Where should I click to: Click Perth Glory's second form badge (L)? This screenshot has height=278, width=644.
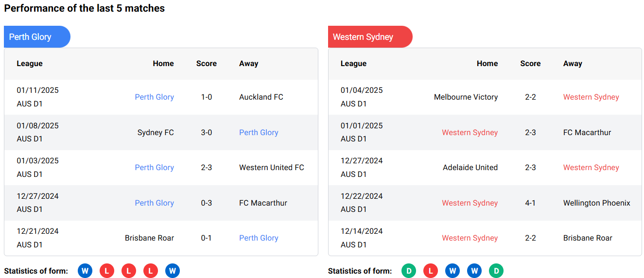[x=107, y=271]
